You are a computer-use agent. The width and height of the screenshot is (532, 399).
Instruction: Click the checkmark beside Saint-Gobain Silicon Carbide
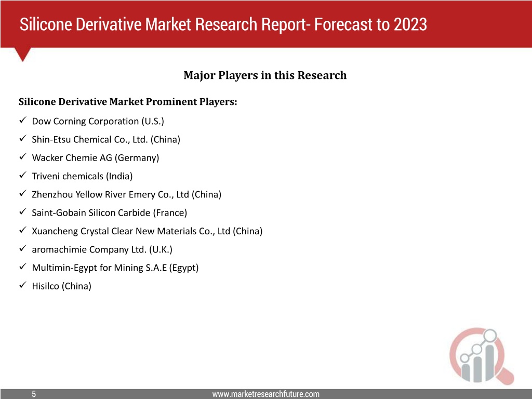tap(23, 212)
